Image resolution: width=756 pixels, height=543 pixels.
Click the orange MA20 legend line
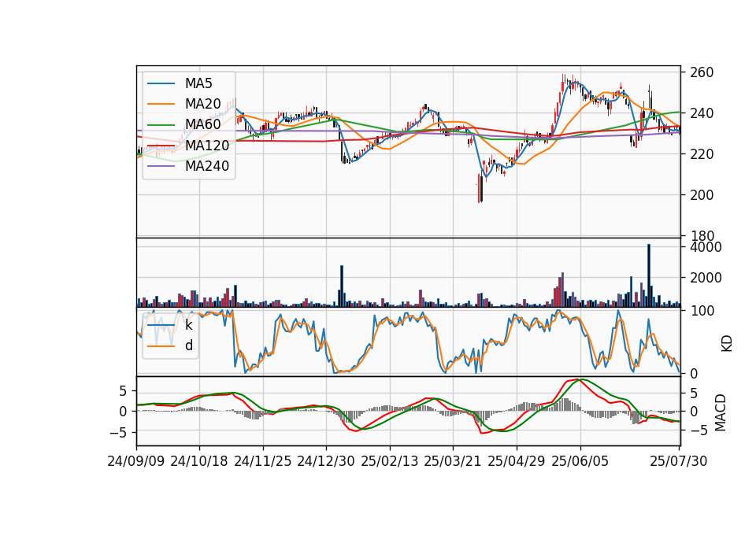point(161,104)
